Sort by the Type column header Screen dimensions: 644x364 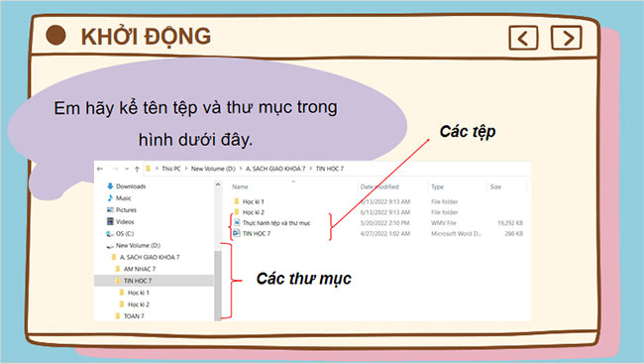pyautogui.click(x=437, y=186)
